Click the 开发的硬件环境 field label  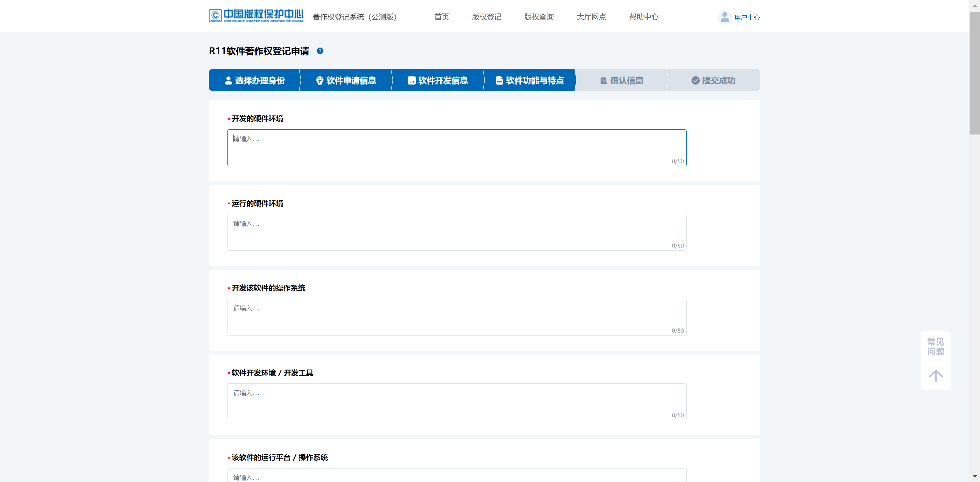click(257, 119)
